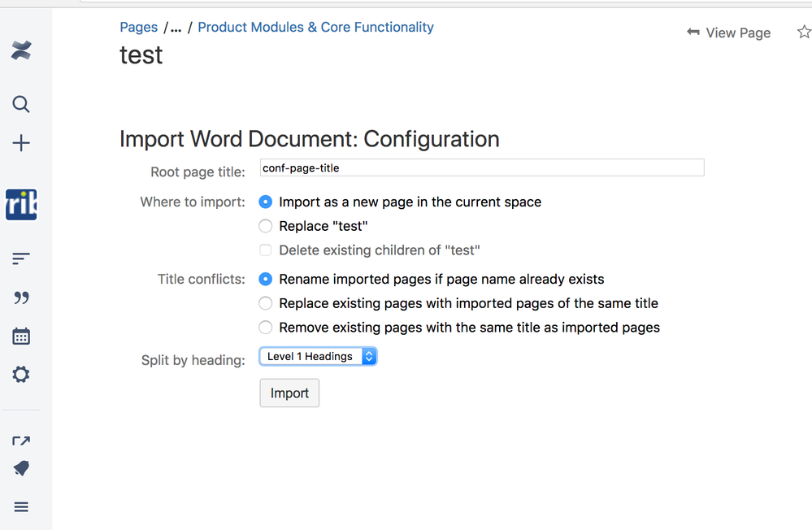
Task: Star this page as favourite
Action: (804, 33)
